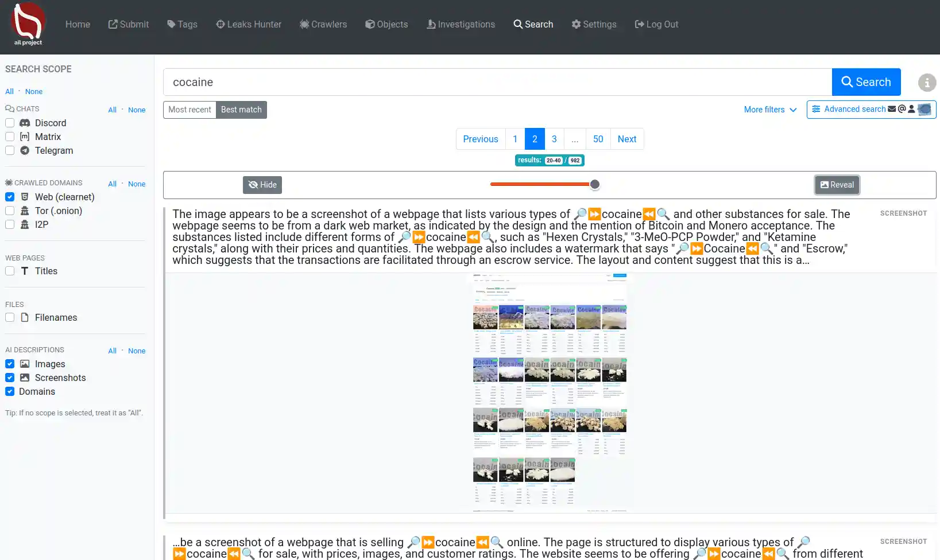
Task: Click the Objects cube icon
Action: pos(370,24)
